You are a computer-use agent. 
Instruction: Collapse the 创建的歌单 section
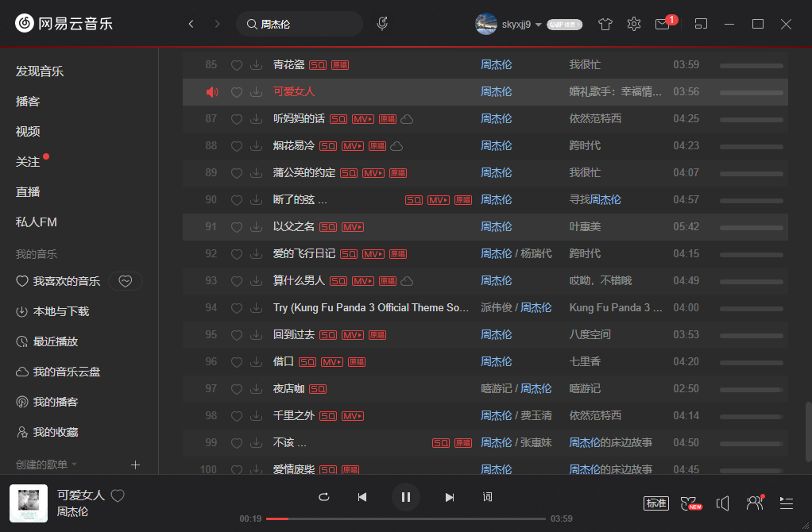(x=47, y=465)
